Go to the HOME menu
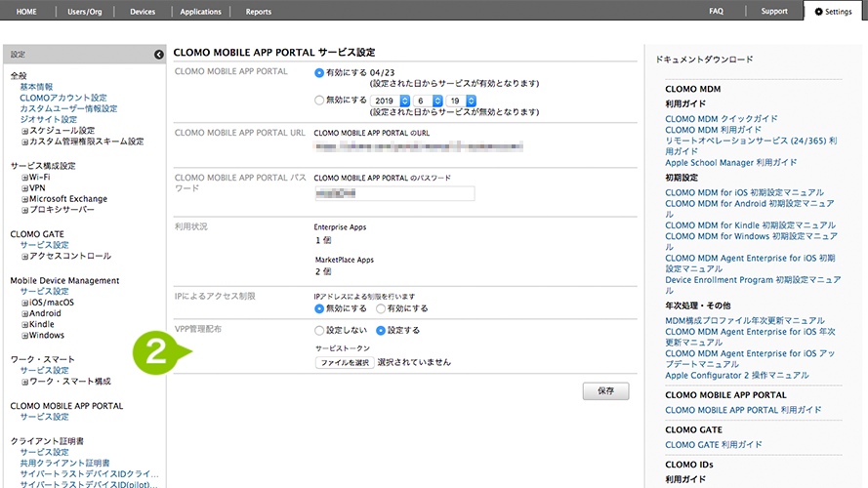The image size is (868, 488). (x=26, y=11)
